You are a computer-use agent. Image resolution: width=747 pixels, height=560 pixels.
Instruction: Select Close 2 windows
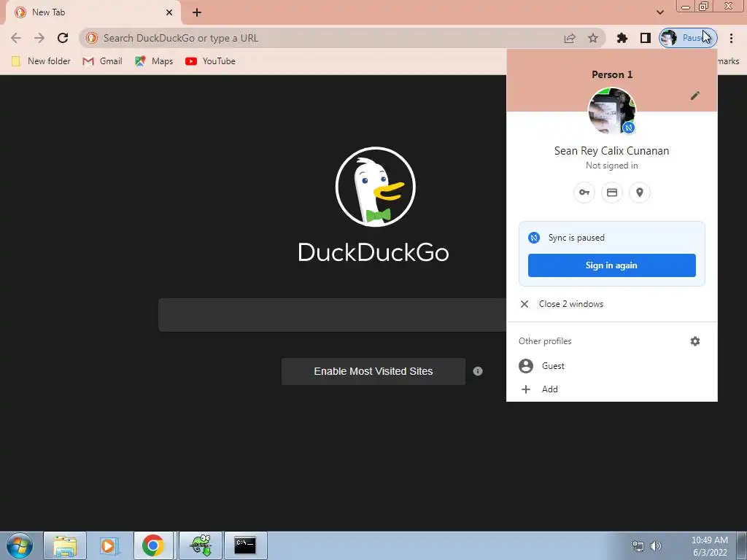coord(612,304)
